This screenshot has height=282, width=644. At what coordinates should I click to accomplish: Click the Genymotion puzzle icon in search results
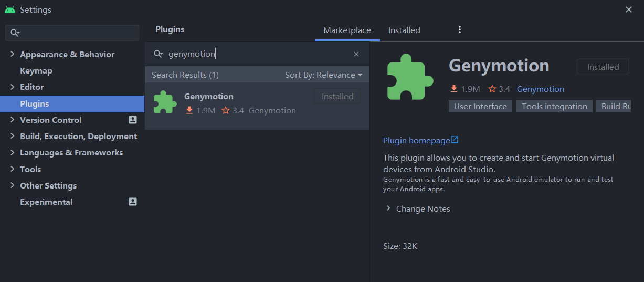[165, 102]
